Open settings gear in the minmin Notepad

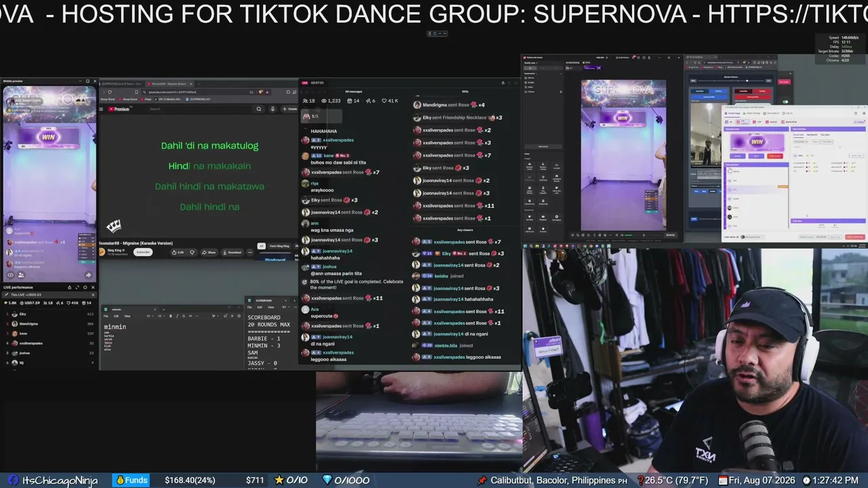click(238, 316)
